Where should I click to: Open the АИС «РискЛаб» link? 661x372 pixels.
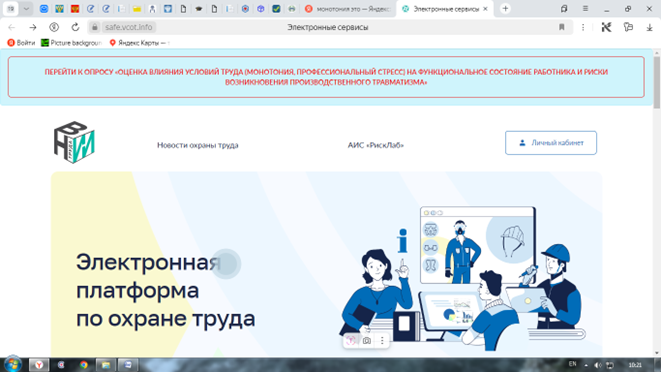point(376,145)
